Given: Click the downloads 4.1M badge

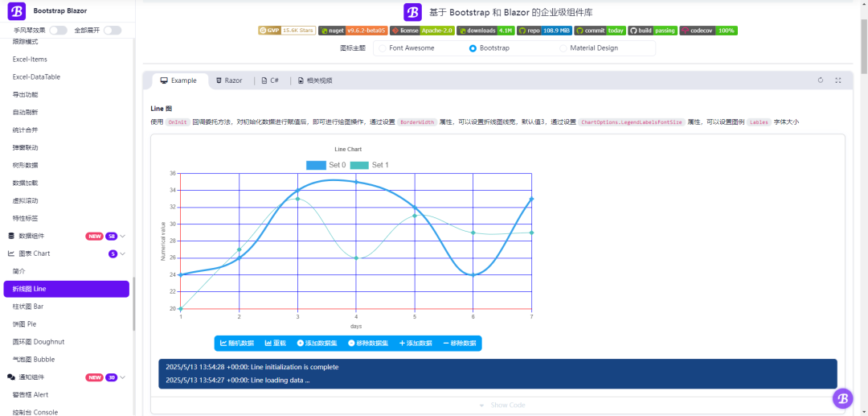Looking at the screenshot, I should (486, 31).
